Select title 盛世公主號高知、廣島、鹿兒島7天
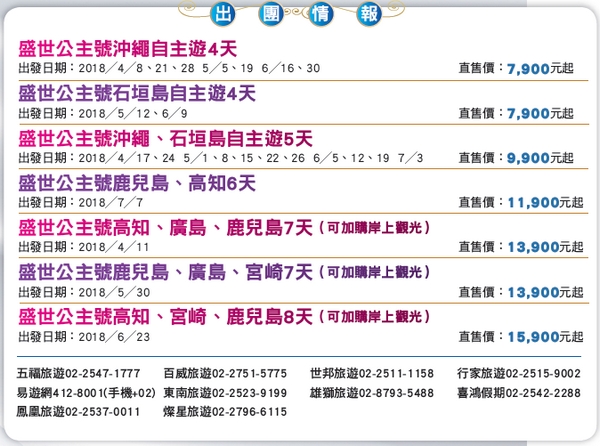600x446 pixels. [165, 228]
